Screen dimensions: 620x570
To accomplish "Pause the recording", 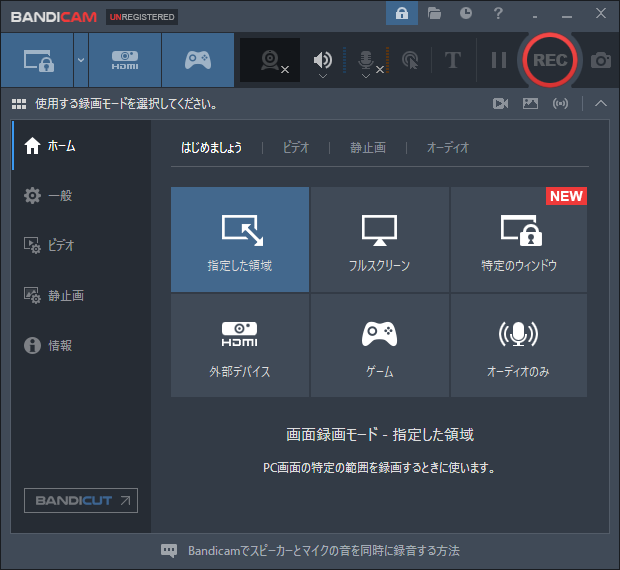I will 499,60.
